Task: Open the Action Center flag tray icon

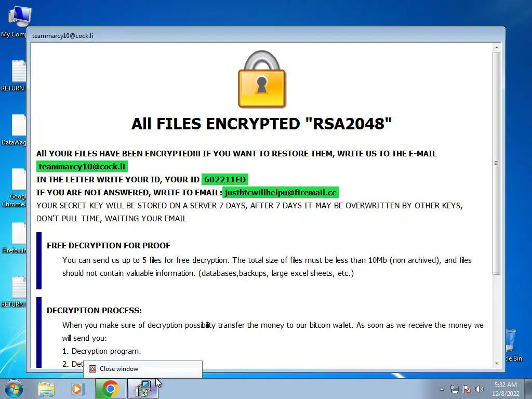Action: (467, 389)
